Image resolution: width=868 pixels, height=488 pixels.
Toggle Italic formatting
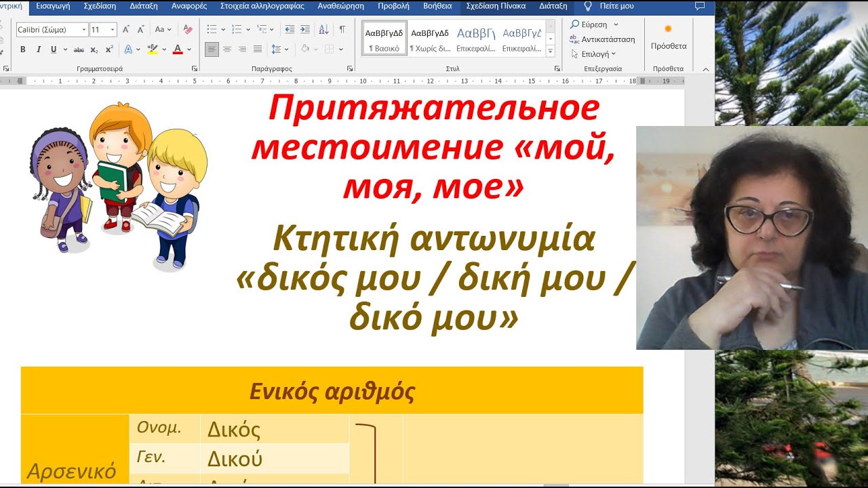click(38, 49)
